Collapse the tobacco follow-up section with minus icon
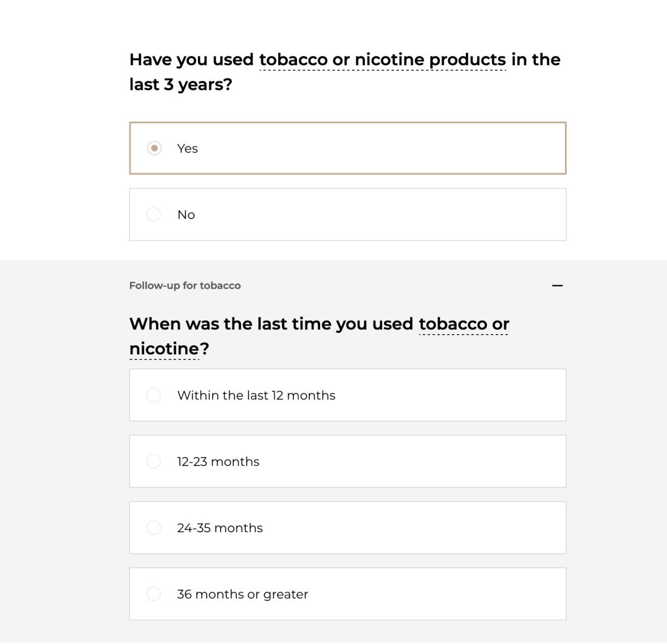The width and height of the screenshot is (667, 644). (x=557, y=286)
